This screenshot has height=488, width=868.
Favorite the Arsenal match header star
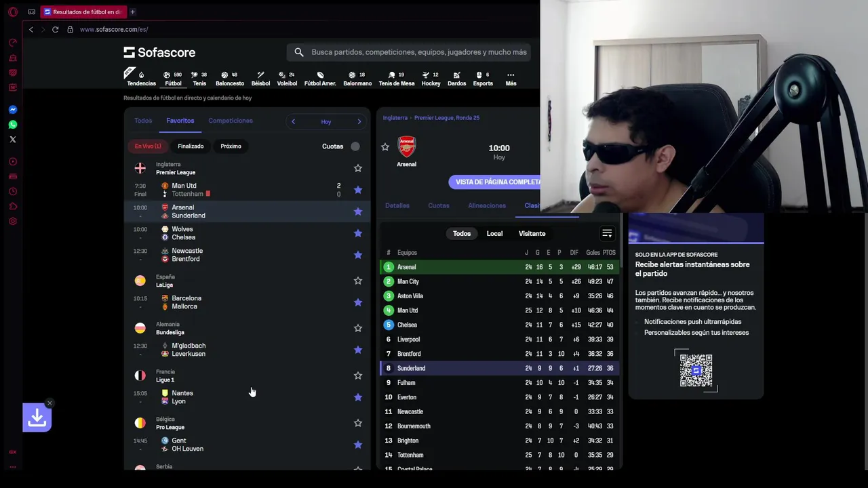click(x=385, y=147)
